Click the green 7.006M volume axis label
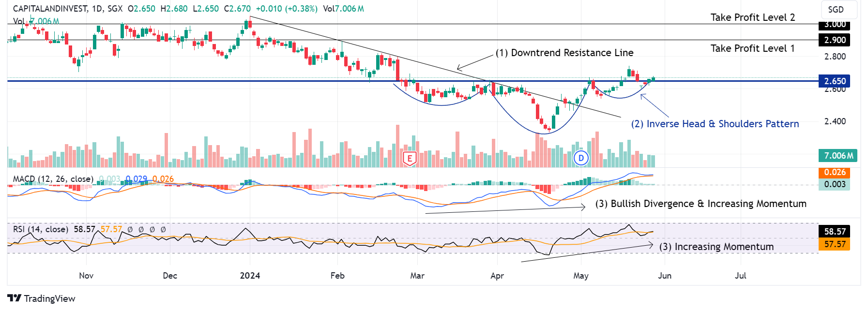The image size is (868, 311). pyautogui.click(x=837, y=155)
